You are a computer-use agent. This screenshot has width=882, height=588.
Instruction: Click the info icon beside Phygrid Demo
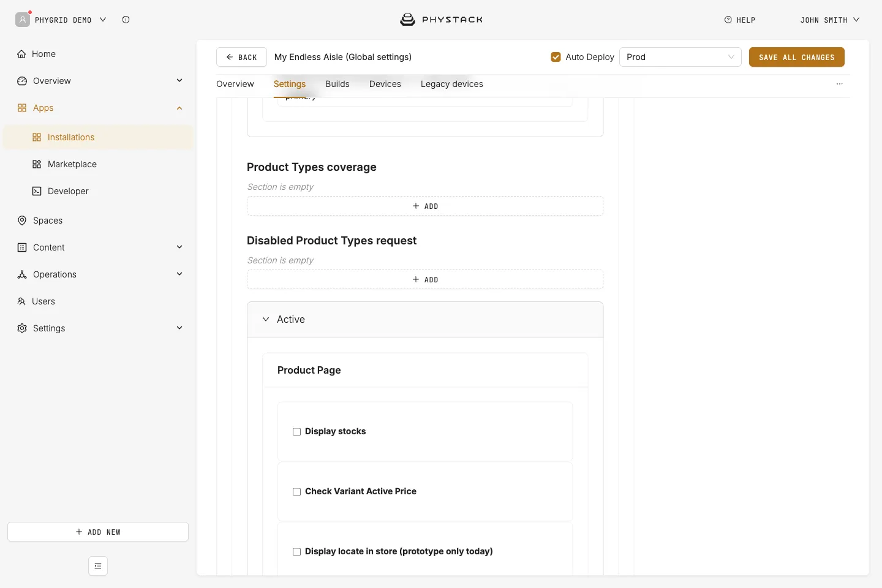pos(126,20)
